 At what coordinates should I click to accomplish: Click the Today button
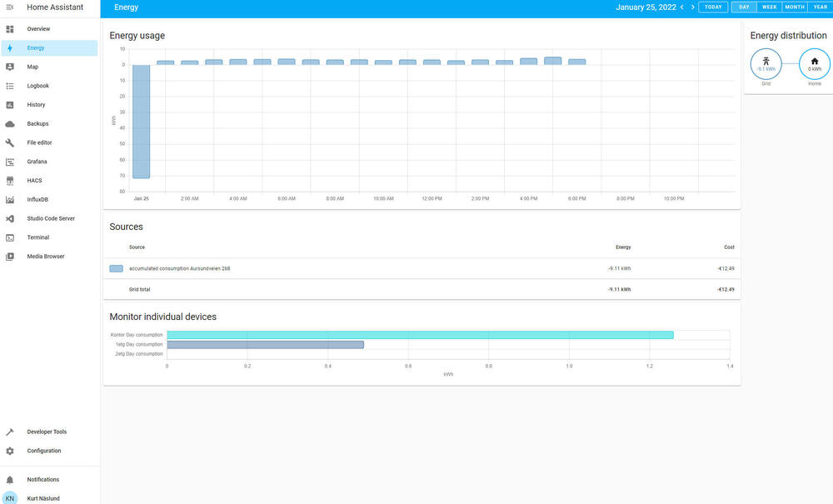pyautogui.click(x=713, y=7)
